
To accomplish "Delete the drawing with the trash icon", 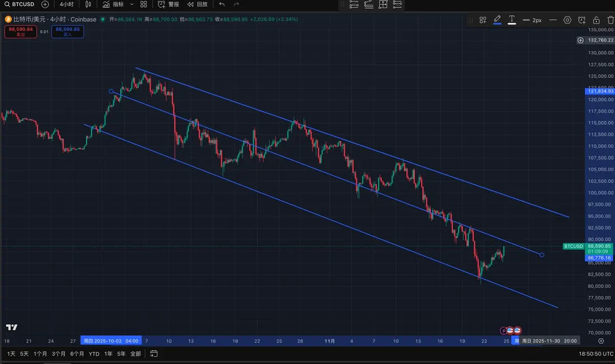I will tap(610, 20).
